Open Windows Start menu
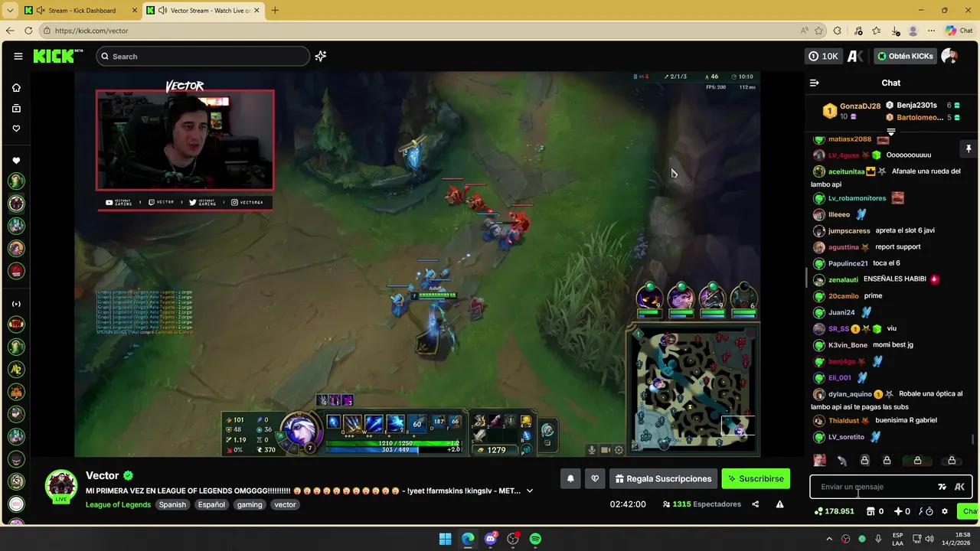 445,539
